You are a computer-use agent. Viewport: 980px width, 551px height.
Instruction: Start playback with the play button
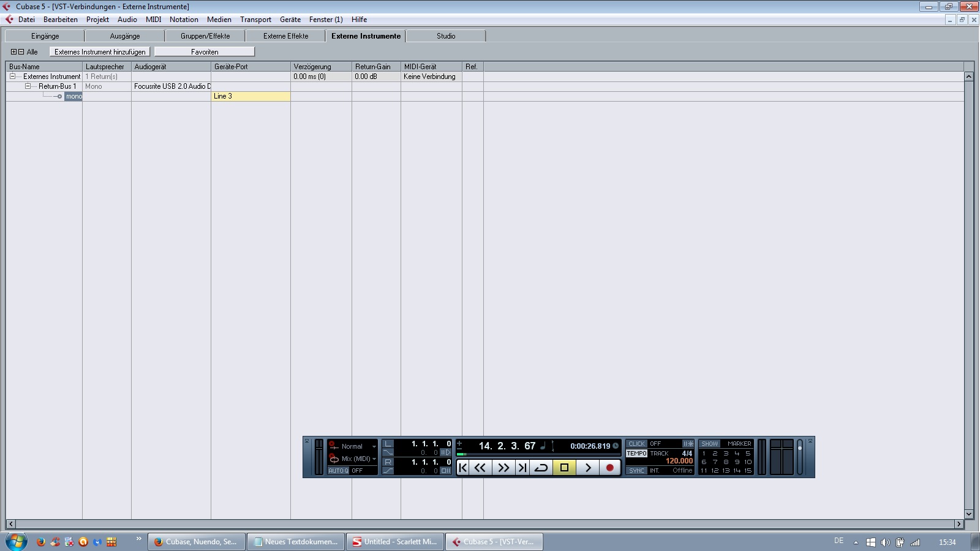pyautogui.click(x=588, y=467)
